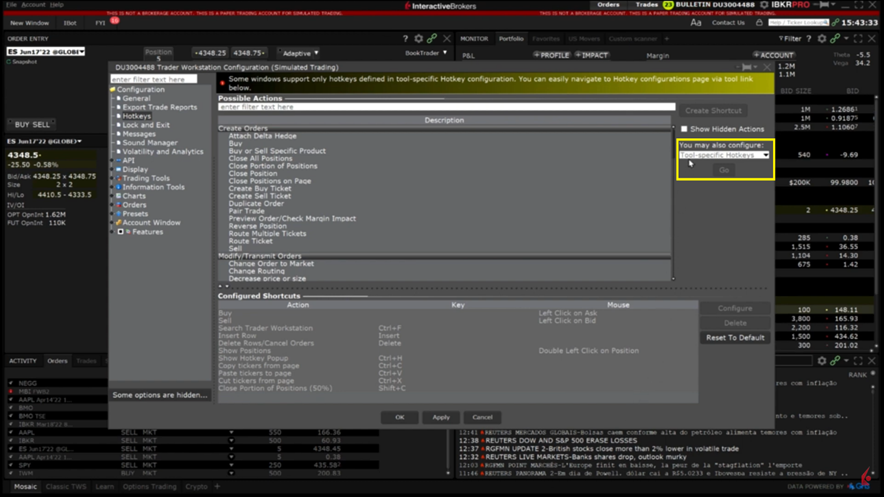Click the filter icon in Monitor panel
Viewport: 884px width, 497px height.
click(783, 39)
